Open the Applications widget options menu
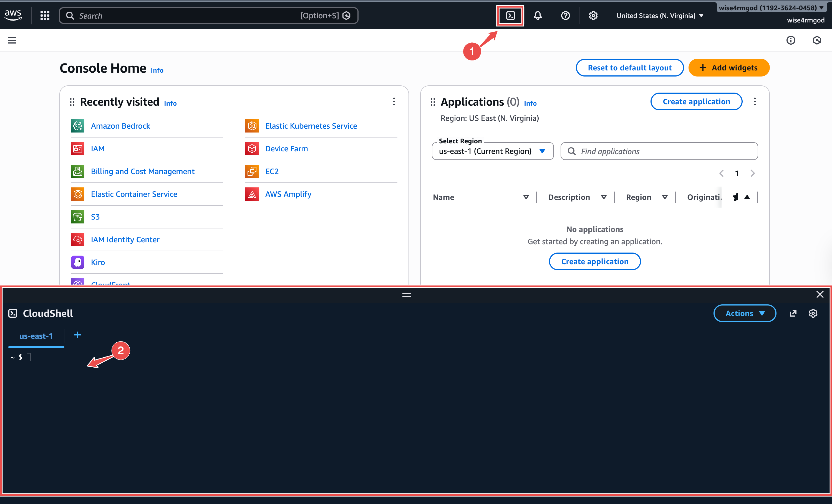832x504 pixels. coord(755,101)
